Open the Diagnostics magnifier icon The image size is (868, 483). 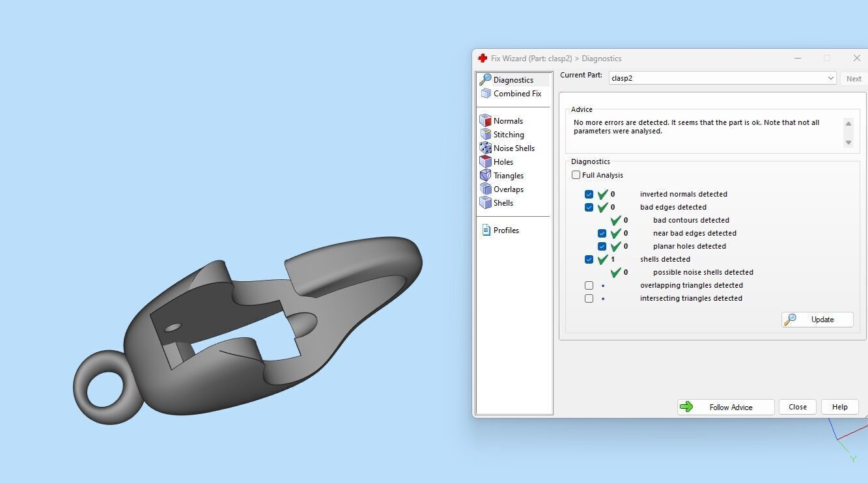pyautogui.click(x=485, y=79)
